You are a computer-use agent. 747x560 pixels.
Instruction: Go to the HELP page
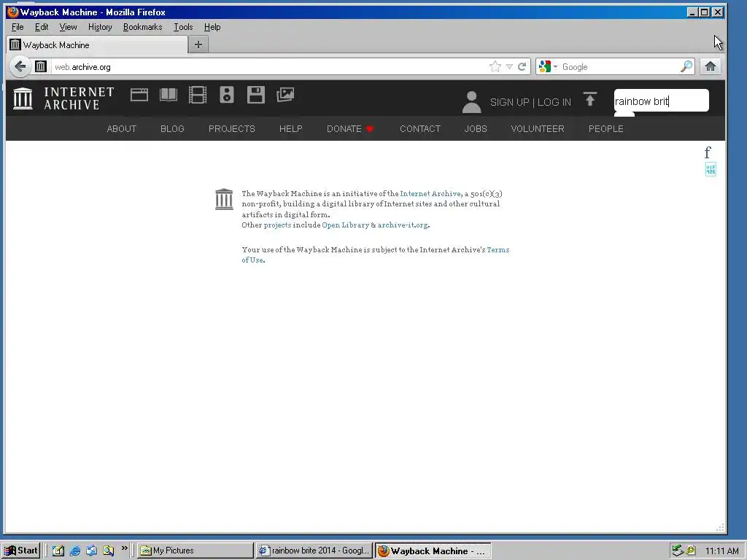(290, 128)
